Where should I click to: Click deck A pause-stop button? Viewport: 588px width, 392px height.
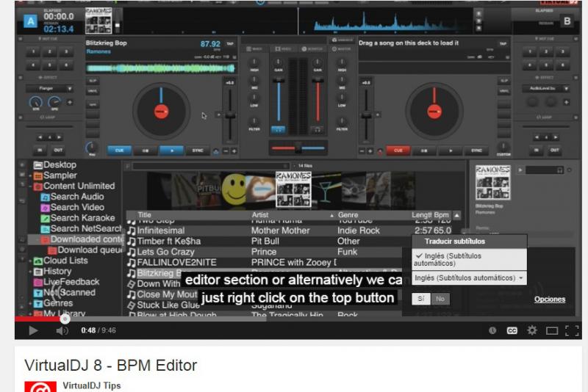[146, 150]
